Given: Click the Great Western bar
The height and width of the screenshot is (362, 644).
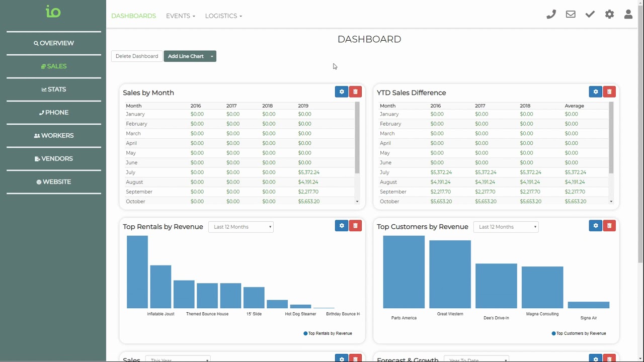Looking at the screenshot, I should click(x=450, y=274).
